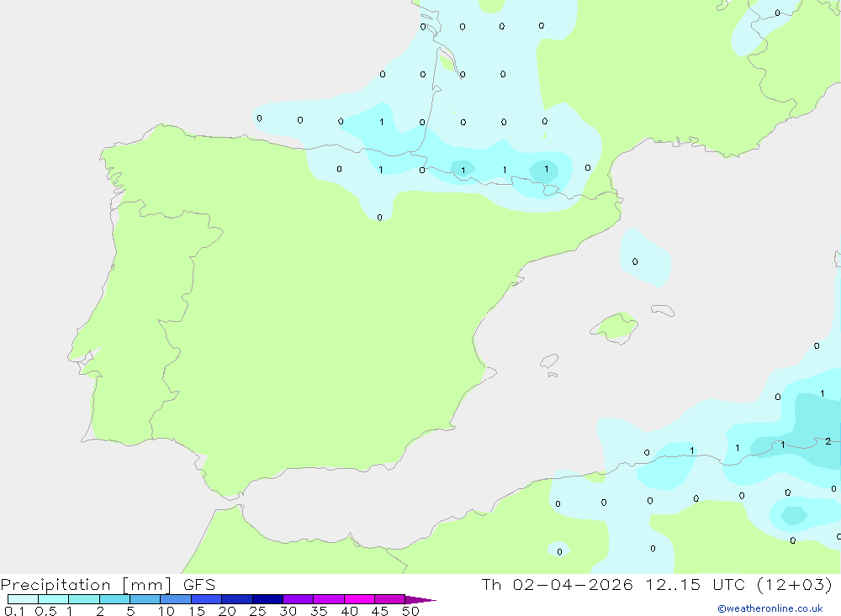Click the '15' legend scale label
Viewport: 841px width, 616px height.
point(197,611)
